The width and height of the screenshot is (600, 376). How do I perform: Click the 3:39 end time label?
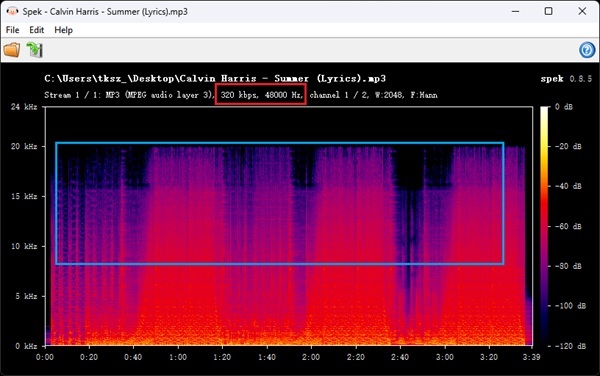[x=532, y=357]
